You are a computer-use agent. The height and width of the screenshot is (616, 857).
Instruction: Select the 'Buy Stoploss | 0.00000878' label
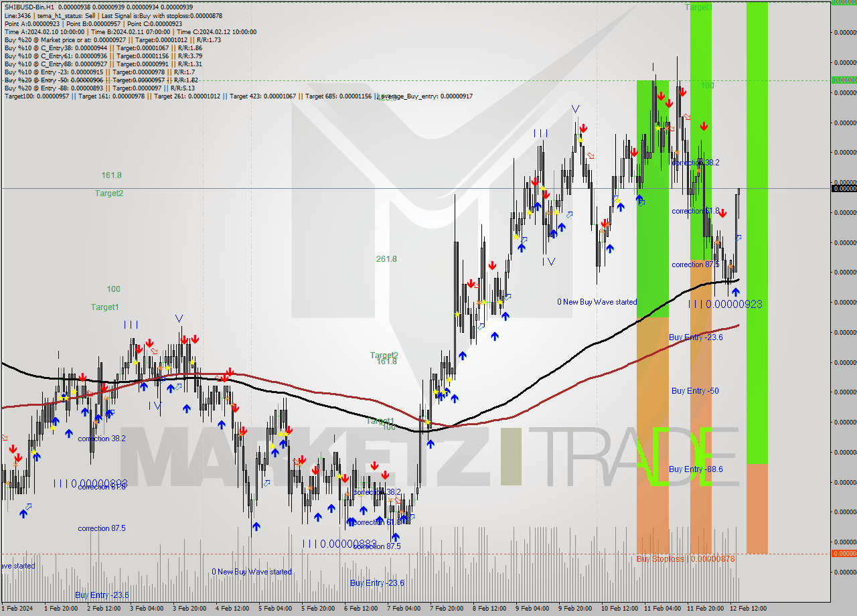point(686,558)
